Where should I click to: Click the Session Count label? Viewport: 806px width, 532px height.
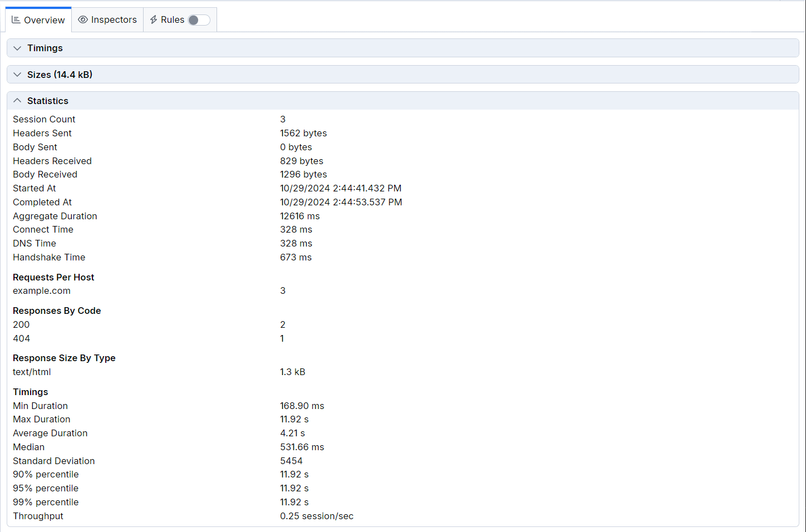44,119
